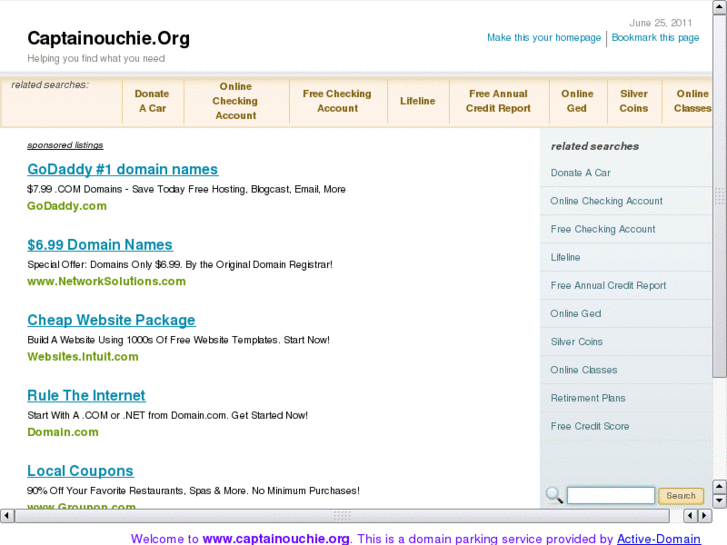The height and width of the screenshot is (545, 727).
Task: Click 'Online Checking Account' in sidebar
Action: click(x=606, y=201)
